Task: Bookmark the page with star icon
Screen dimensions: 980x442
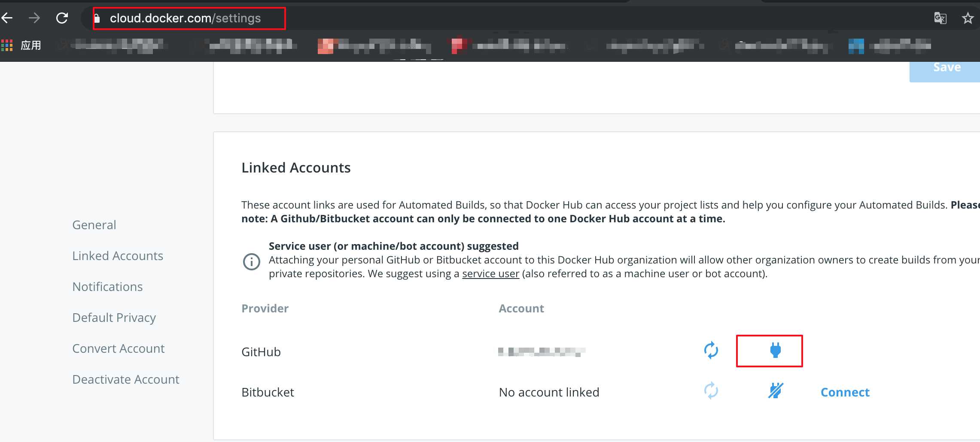Action: (968, 18)
